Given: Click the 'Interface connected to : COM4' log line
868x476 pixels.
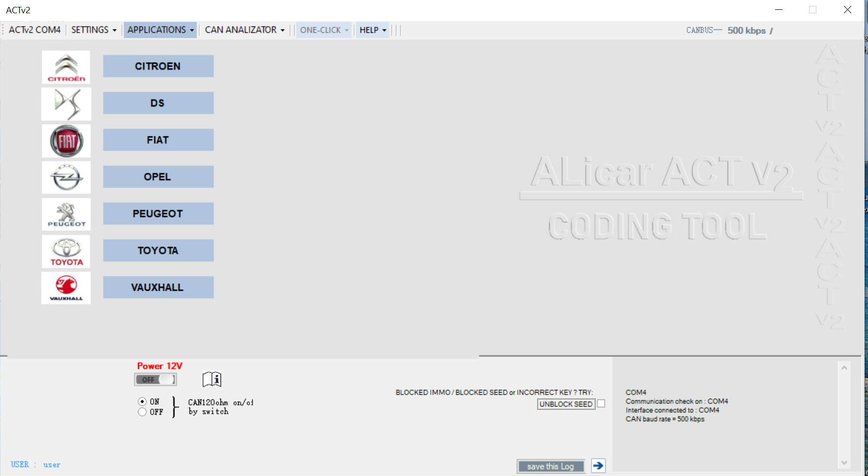Looking at the screenshot, I should 672,410.
